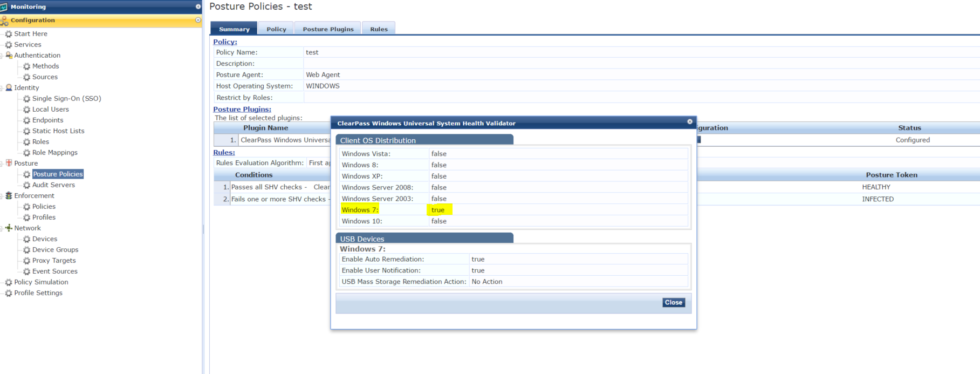Click the WINDOWS host operating system value
The height and width of the screenshot is (374, 980).
(323, 86)
